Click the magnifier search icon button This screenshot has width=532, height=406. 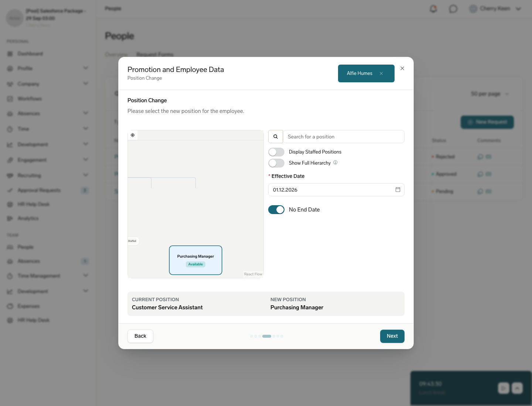(276, 137)
